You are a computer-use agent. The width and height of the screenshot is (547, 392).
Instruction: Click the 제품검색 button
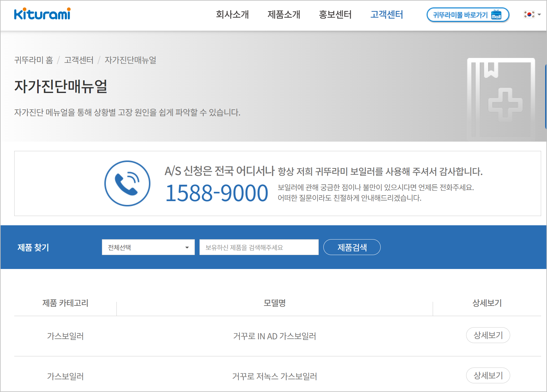pos(352,247)
